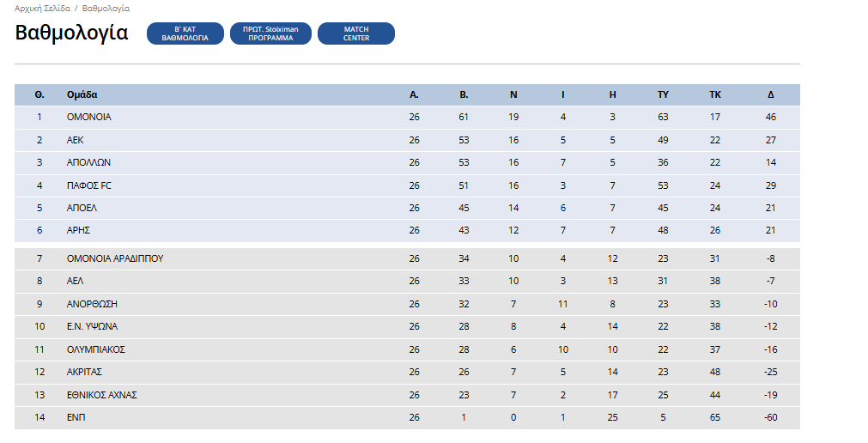
Task: Click the Ε.Ν. ΥΨΩΝΑ team name
Action: click(x=92, y=326)
